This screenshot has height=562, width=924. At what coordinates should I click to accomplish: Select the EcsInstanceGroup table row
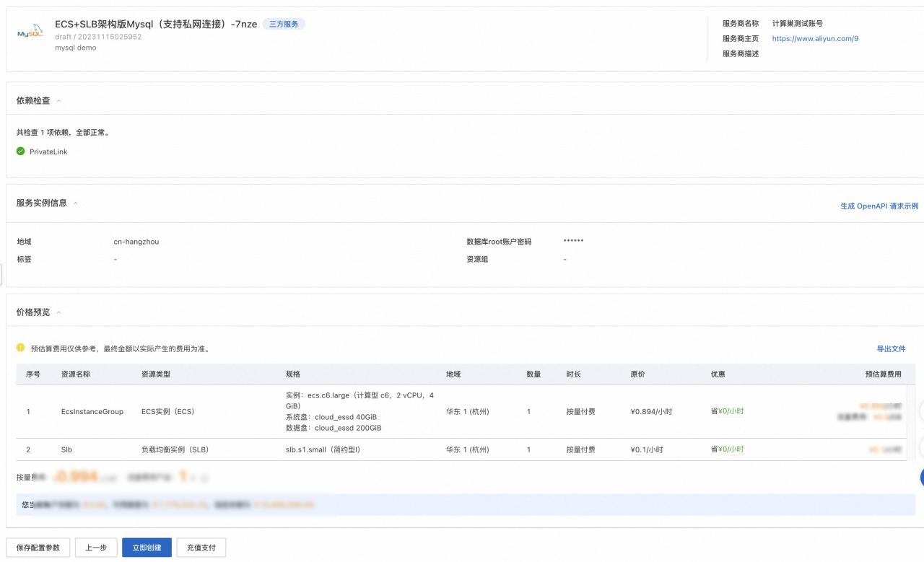92,411
